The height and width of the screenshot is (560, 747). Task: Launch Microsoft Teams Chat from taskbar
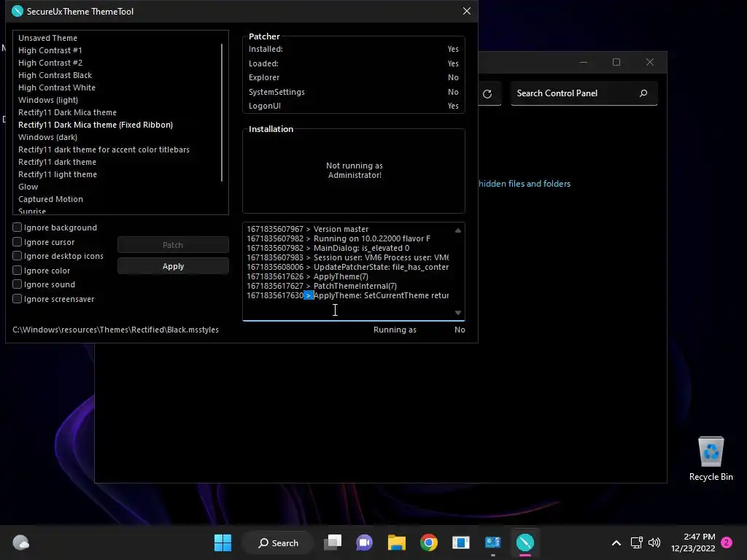(365, 542)
